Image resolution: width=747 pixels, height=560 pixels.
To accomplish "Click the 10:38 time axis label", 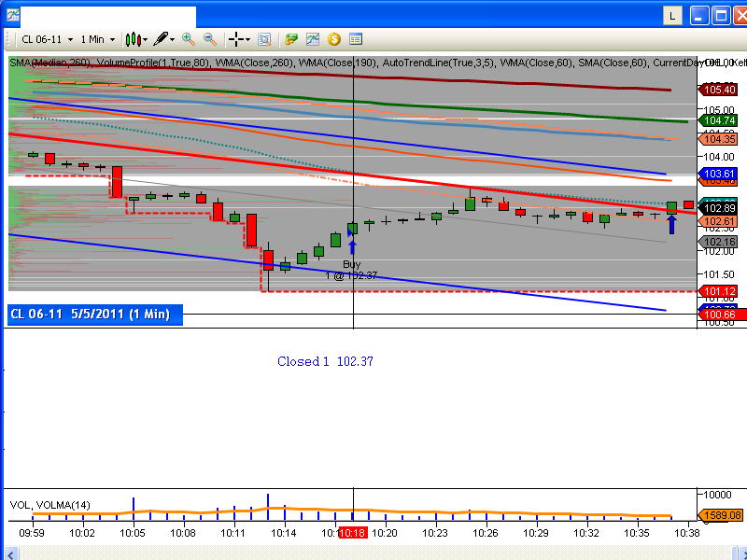I will coord(687,533).
